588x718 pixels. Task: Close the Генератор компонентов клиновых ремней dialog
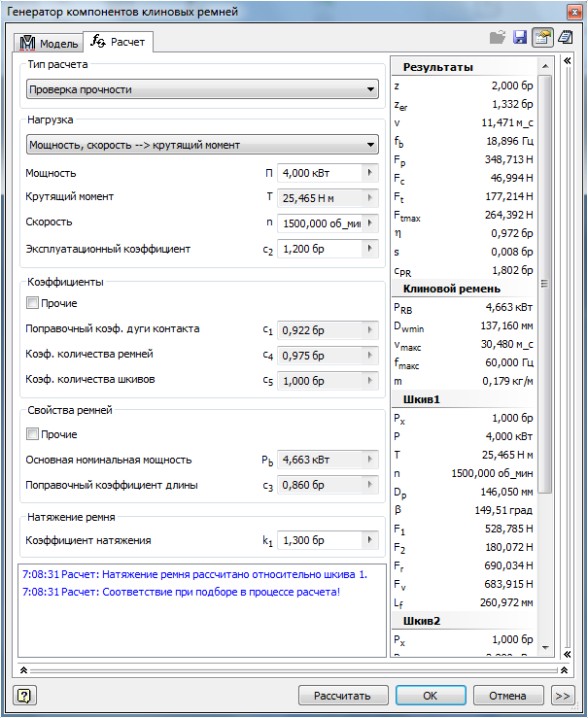point(573,12)
